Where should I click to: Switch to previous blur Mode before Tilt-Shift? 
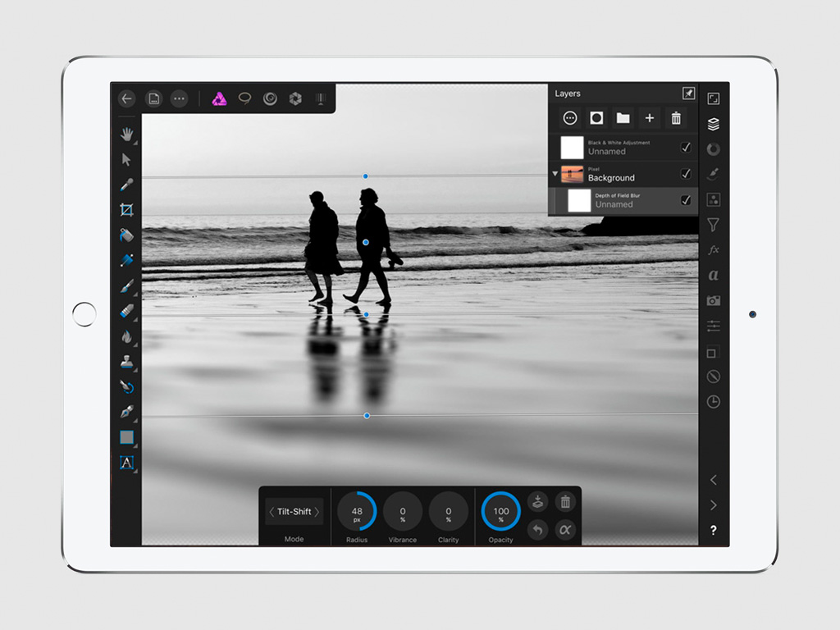coord(272,512)
